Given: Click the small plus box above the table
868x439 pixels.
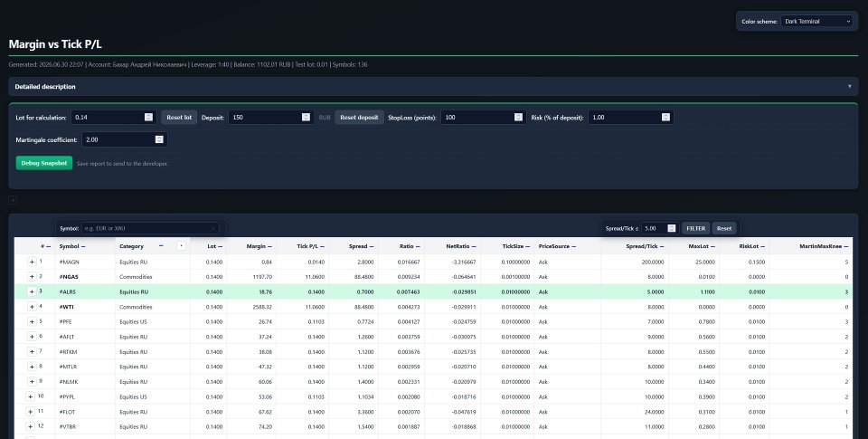Looking at the screenshot, I should [13, 200].
